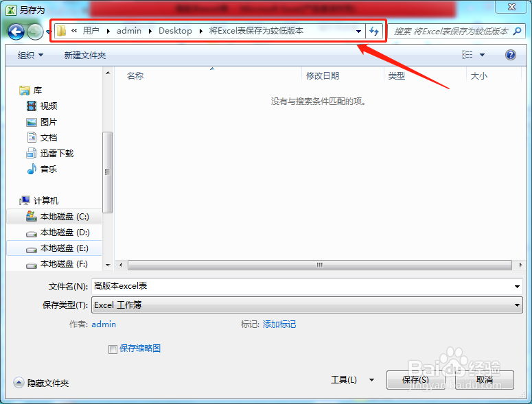The image size is (532, 404).
Task: Click the refresh icon beside the address bar
Action: (374, 31)
